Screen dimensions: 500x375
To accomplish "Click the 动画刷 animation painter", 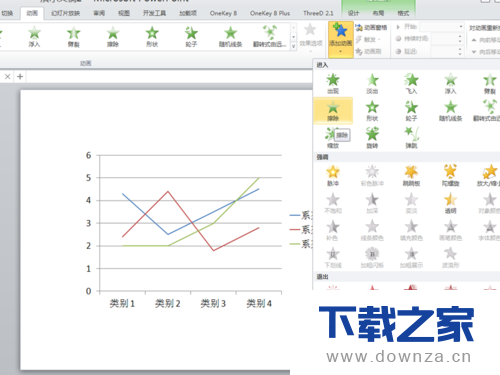I will pos(368,51).
